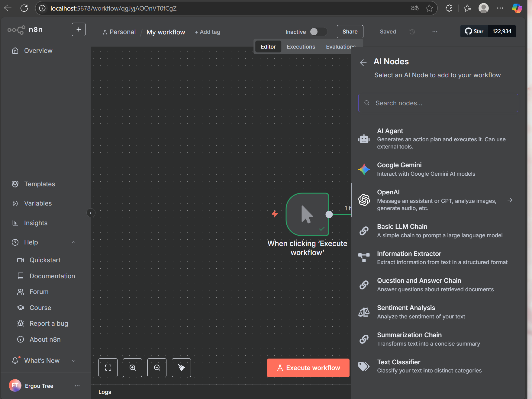Screen dimensions: 532x399
Task: Collapse the left sidebar with chevron
Action: point(91,213)
